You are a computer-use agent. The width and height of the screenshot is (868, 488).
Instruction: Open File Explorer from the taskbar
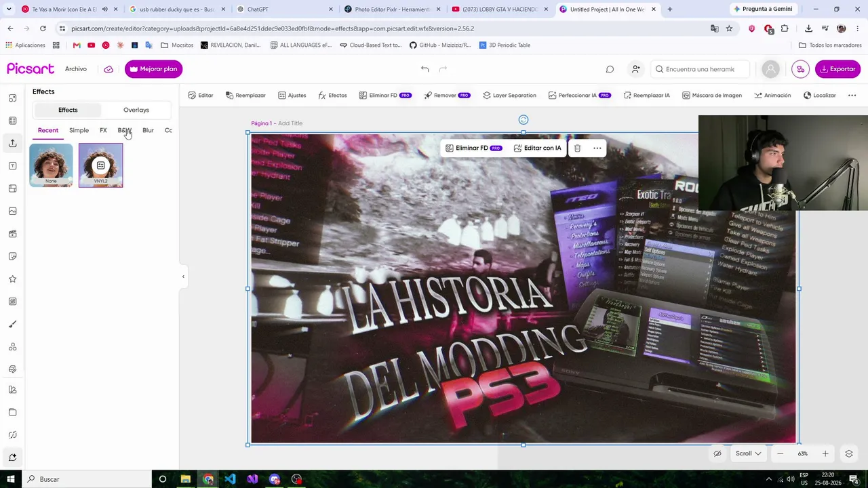[x=185, y=479]
